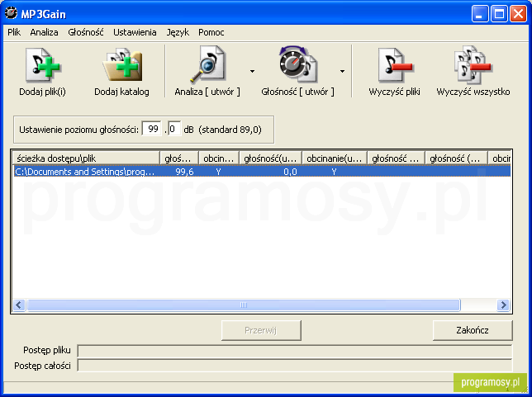Maximize the MP3Gain window
The width and height of the screenshot is (532, 397).
click(499, 14)
